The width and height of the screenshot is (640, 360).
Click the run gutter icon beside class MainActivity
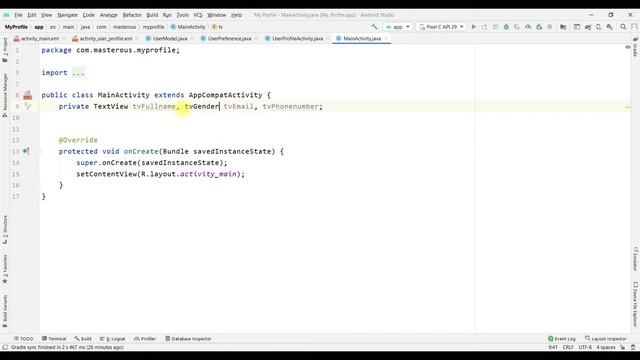point(27,95)
